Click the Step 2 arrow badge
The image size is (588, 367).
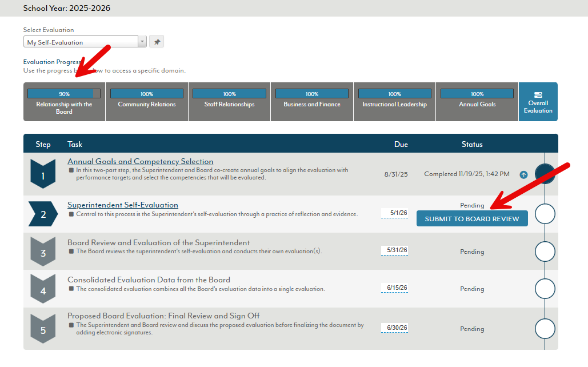(43, 214)
